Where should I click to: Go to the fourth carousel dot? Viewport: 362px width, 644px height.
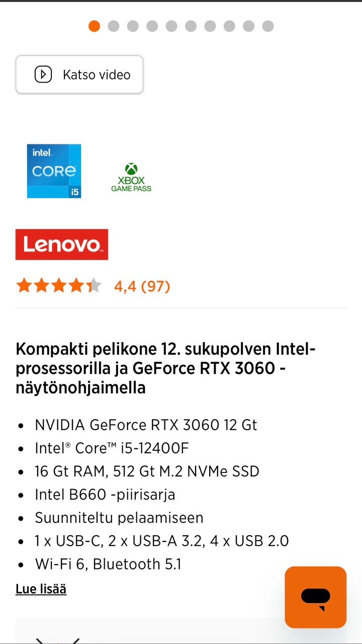coord(152,26)
